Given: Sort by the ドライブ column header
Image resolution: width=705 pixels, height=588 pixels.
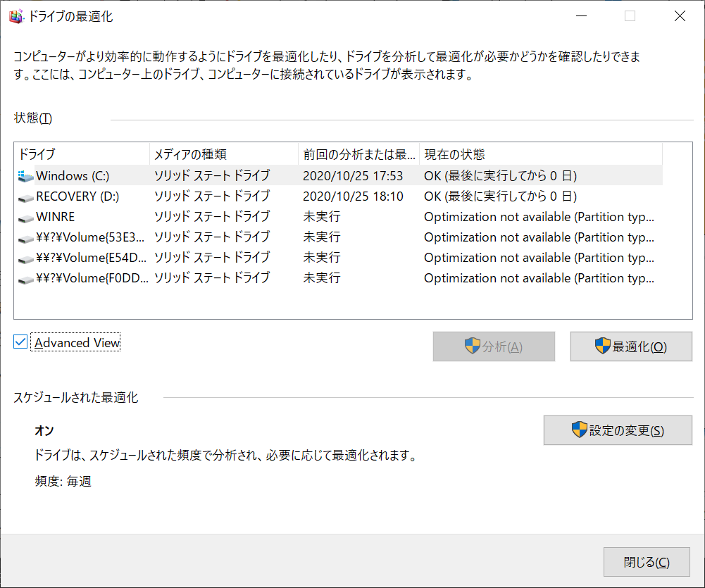Looking at the screenshot, I should [x=82, y=154].
